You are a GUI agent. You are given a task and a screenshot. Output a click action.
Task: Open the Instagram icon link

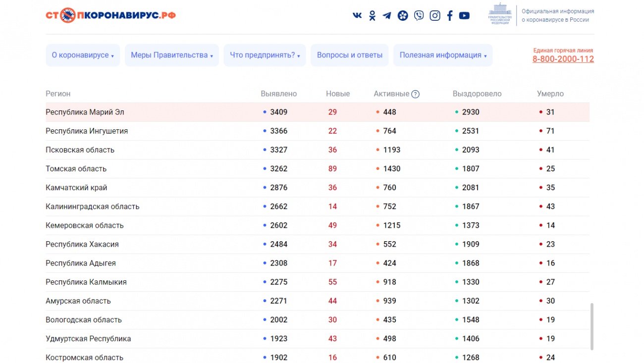click(434, 15)
